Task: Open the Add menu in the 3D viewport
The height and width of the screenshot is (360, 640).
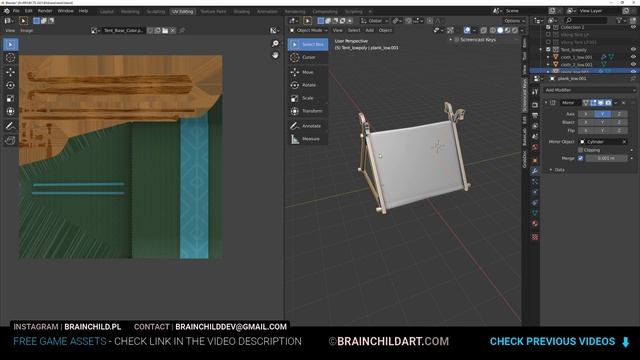Action: [369, 30]
